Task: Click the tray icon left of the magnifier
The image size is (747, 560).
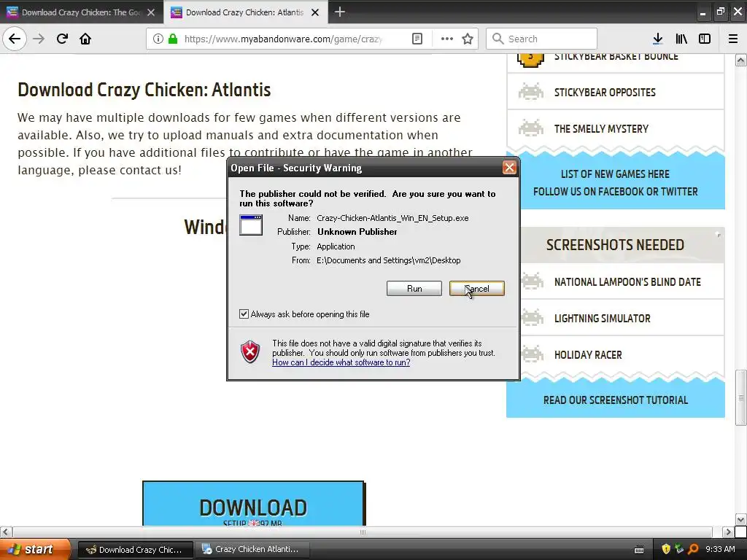Action: point(679,550)
